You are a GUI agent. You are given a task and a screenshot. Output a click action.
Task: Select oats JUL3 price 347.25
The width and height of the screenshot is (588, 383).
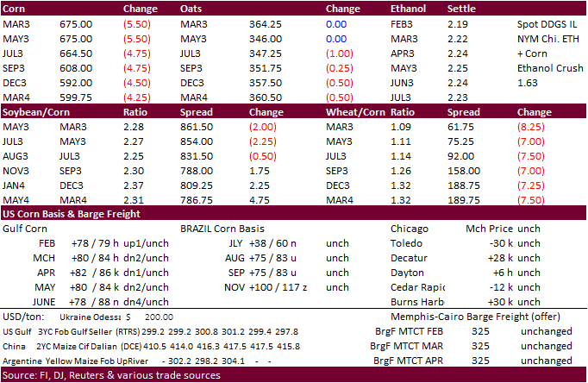(266, 53)
